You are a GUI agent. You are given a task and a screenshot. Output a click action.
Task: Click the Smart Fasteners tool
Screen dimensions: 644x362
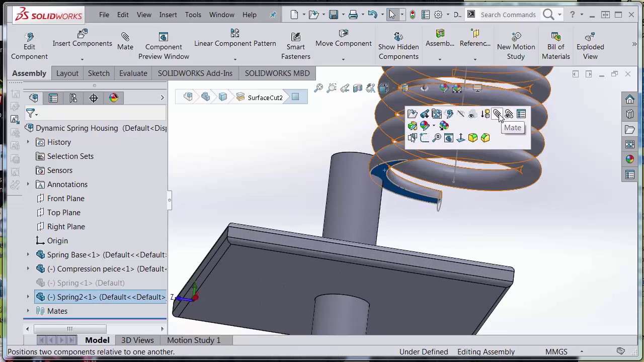[296, 46]
